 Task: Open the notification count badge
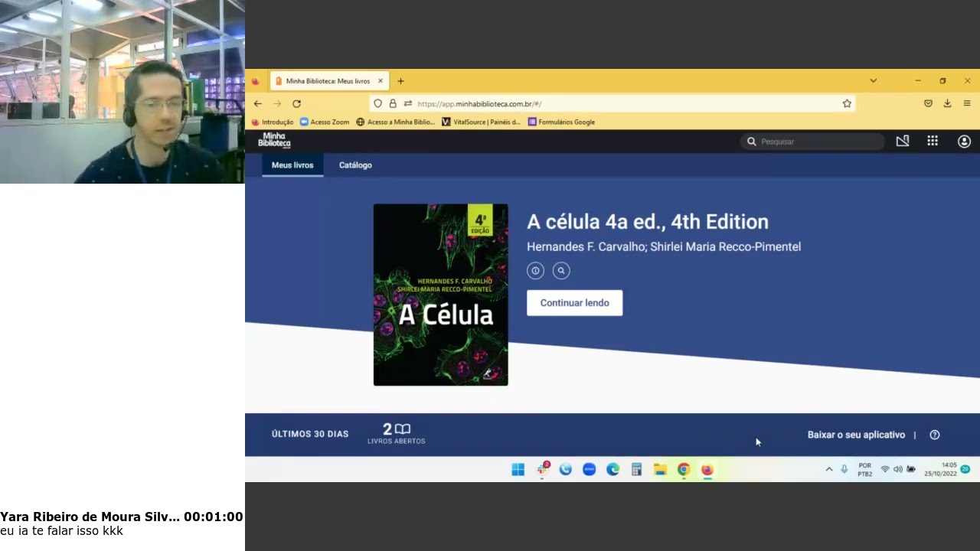pos(965,469)
